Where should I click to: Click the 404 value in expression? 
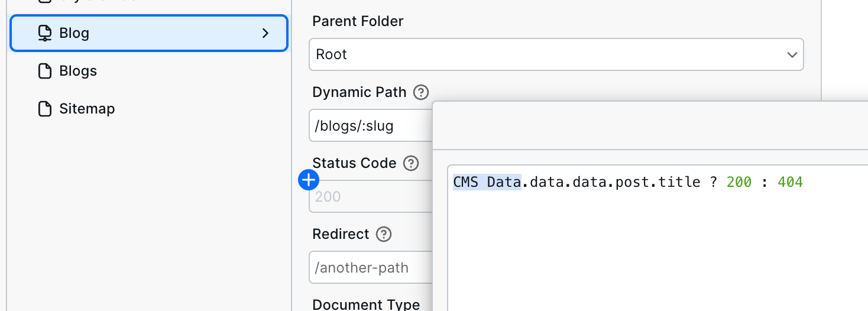pyautogui.click(x=790, y=182)
